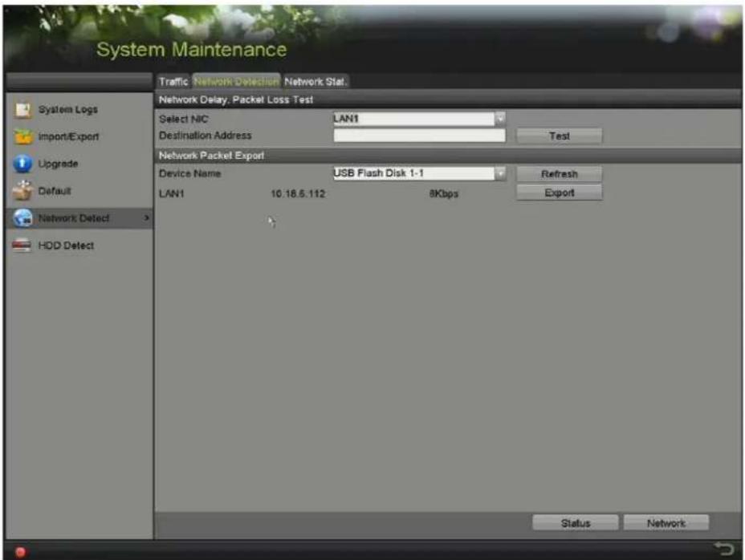Focus the Destination Address input field

[x=419, y=136]
